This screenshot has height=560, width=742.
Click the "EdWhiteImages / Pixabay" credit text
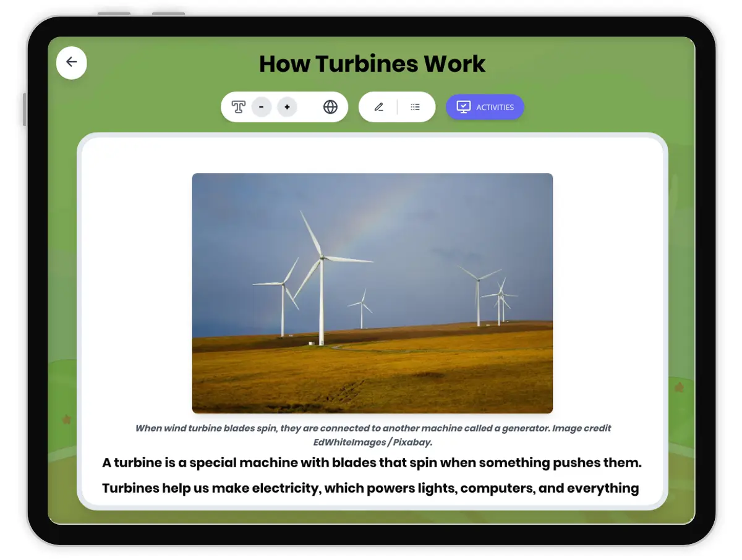pyautogui.click(x=372, y=442)
